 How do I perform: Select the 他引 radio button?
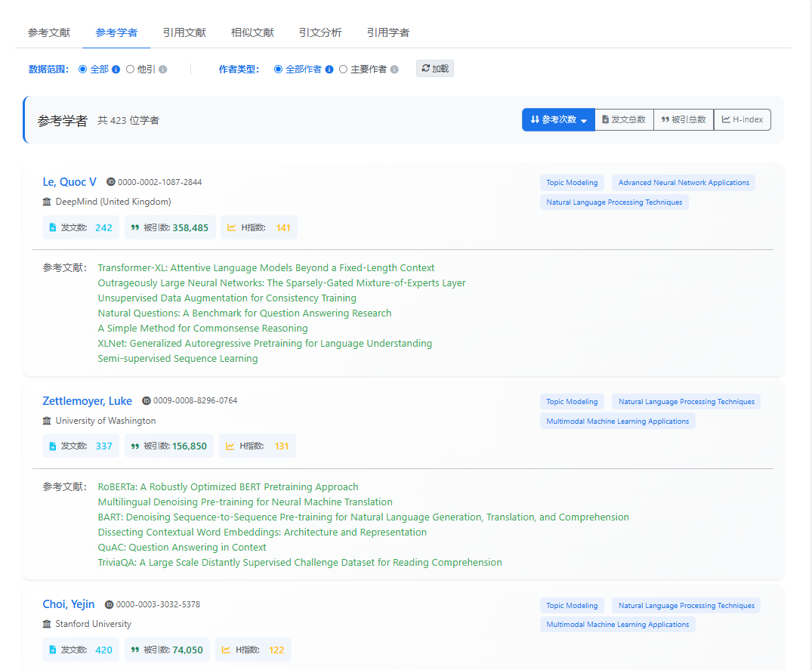(130, 68)
